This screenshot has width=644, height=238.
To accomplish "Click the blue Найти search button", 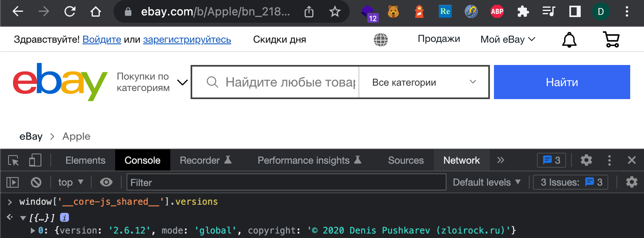I will click(x=562, y=82).
